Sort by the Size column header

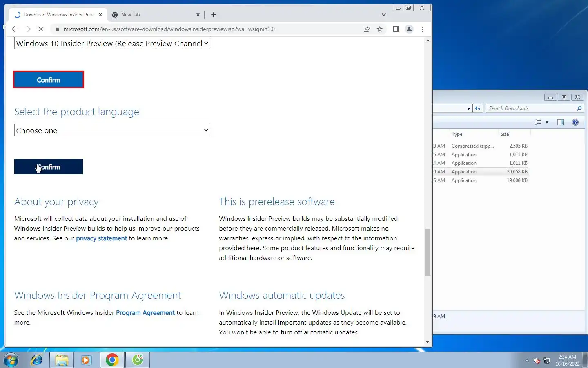514,134
